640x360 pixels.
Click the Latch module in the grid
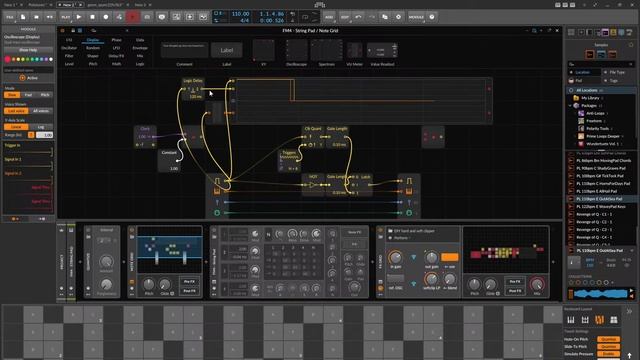click(362, 184)
